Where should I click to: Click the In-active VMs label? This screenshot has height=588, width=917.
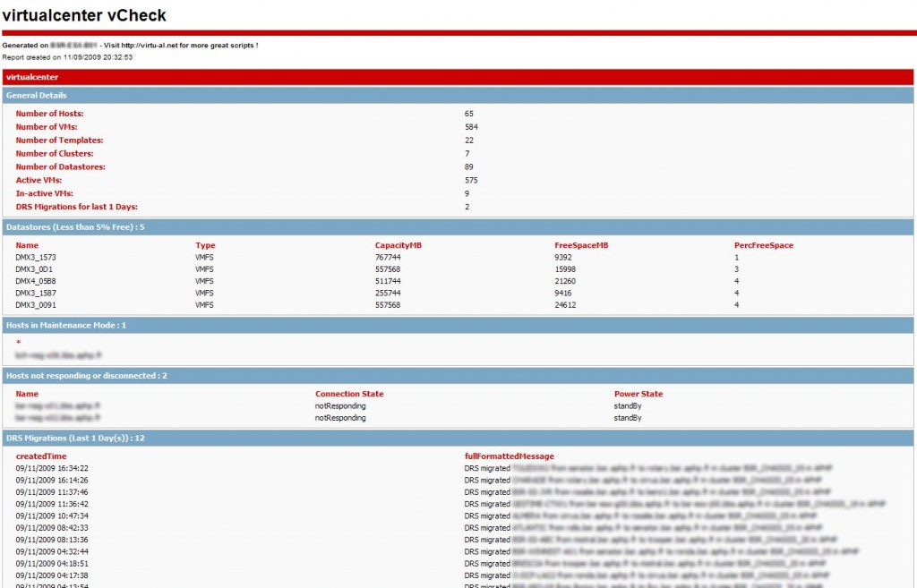click(45, 193)
